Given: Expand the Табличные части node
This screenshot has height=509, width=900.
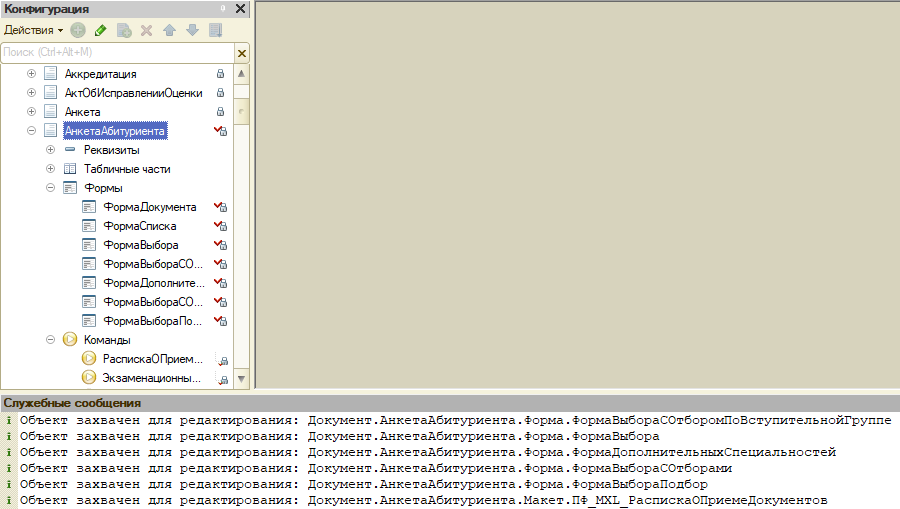Looking at the screenshot, I should click(51, 169).
